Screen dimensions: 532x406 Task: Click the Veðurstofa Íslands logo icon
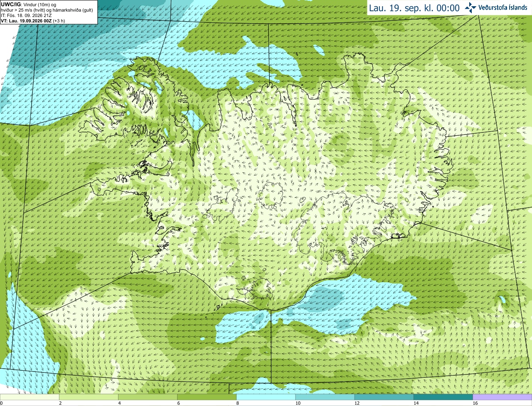click(x=470, y=7)
